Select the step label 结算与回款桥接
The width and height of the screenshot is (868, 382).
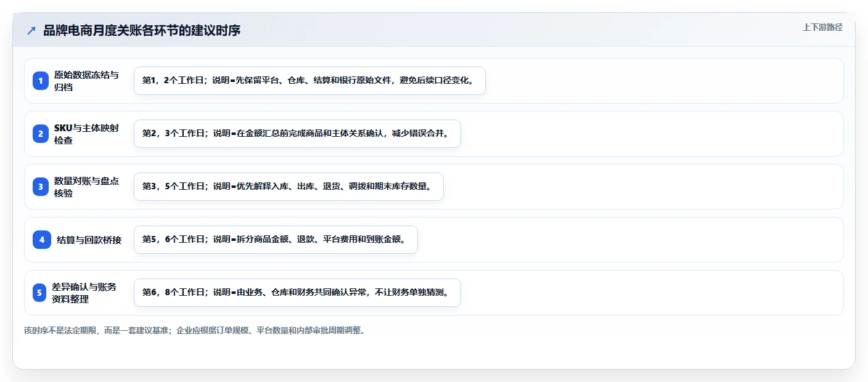coord(89,240)
